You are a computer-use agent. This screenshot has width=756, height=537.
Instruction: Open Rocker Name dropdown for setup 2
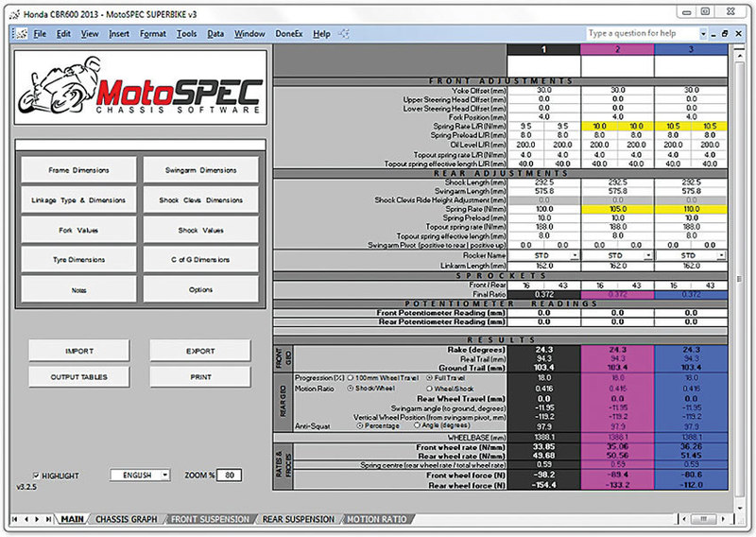(x=648, y=255)
